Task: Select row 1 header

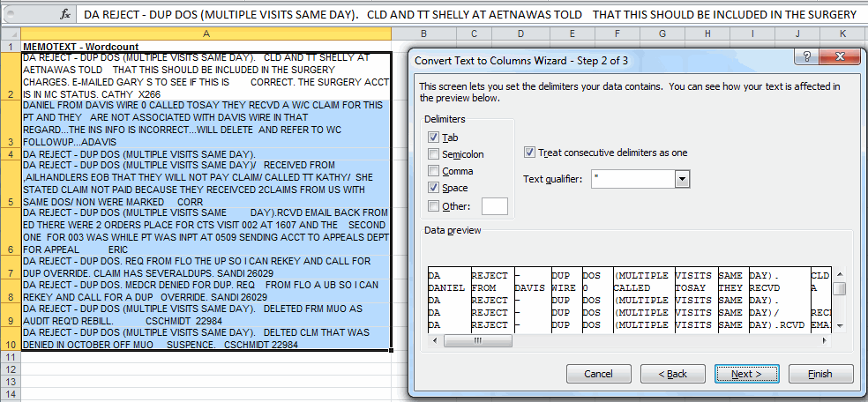Action: click(11, 47)
